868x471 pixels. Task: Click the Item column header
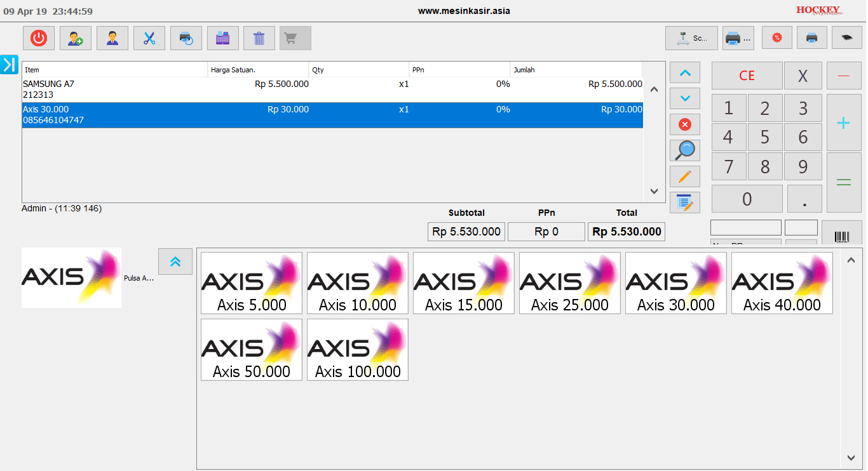pyautogui.click(x=115, y=70)
